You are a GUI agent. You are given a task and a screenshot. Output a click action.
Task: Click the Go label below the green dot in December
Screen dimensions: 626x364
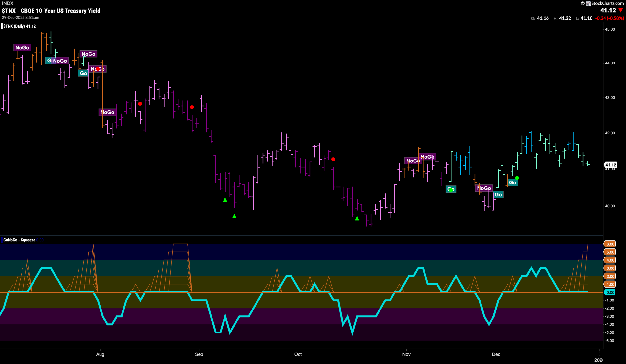pyautogui.click(x=512, y=183)
